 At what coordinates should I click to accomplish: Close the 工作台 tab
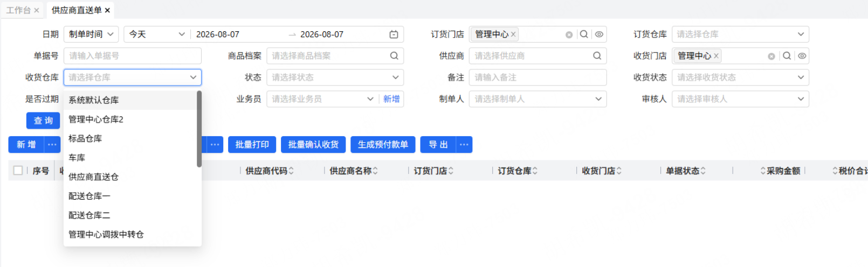tap(36, 10)
